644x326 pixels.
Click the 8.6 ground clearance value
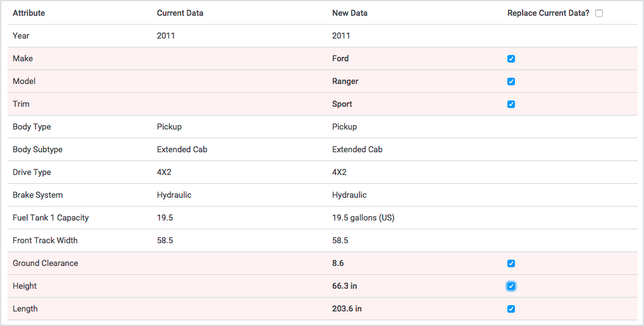click(338, 263)
